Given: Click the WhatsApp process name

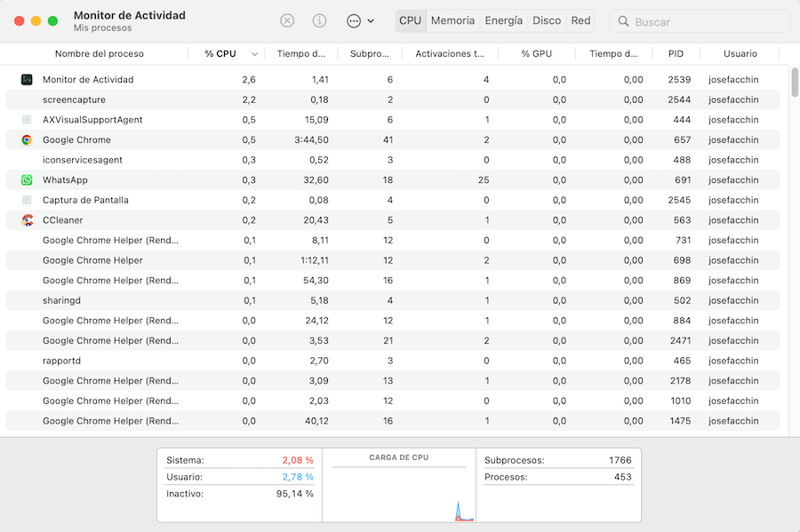Looking at the screenshot, I should [x=65, y=180].
